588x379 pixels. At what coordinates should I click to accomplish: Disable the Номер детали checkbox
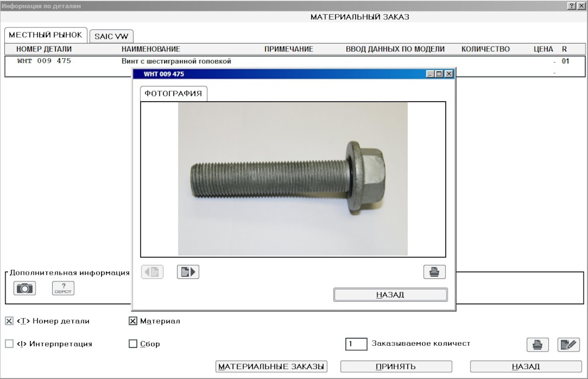9,320
